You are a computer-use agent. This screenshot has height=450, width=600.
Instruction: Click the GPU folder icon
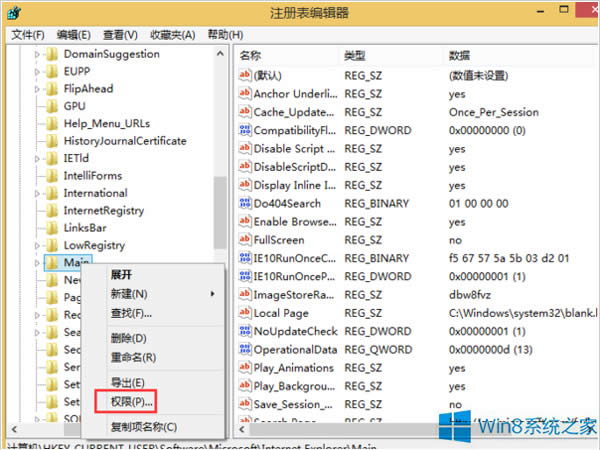(52, 106)
